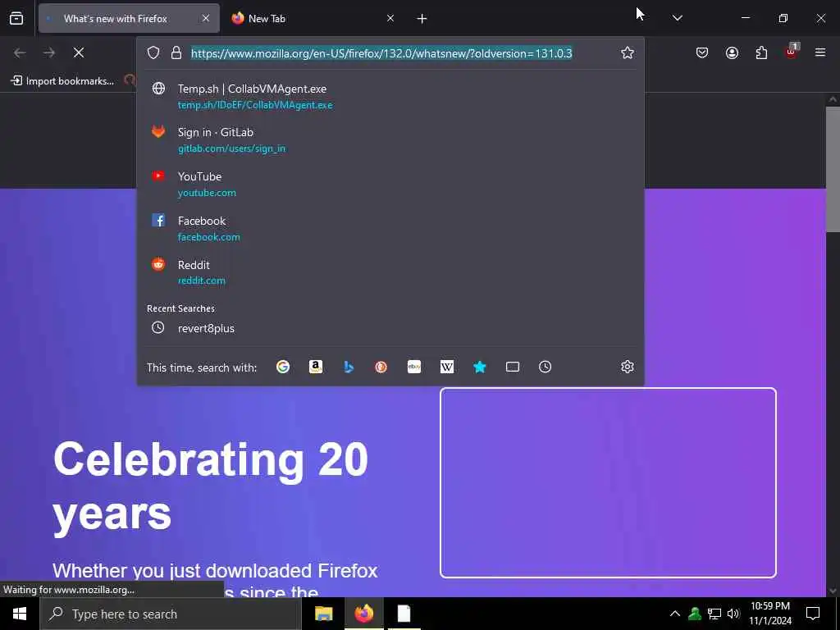Open the uBlock Origin extension icon
The height and width of the screenshot is (630, 840).
pos(792,52)
